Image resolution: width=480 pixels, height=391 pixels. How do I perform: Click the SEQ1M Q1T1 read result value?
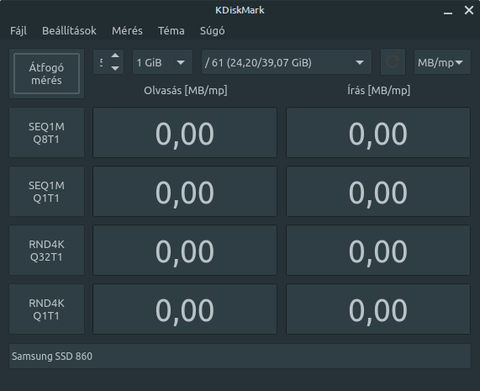185,192
